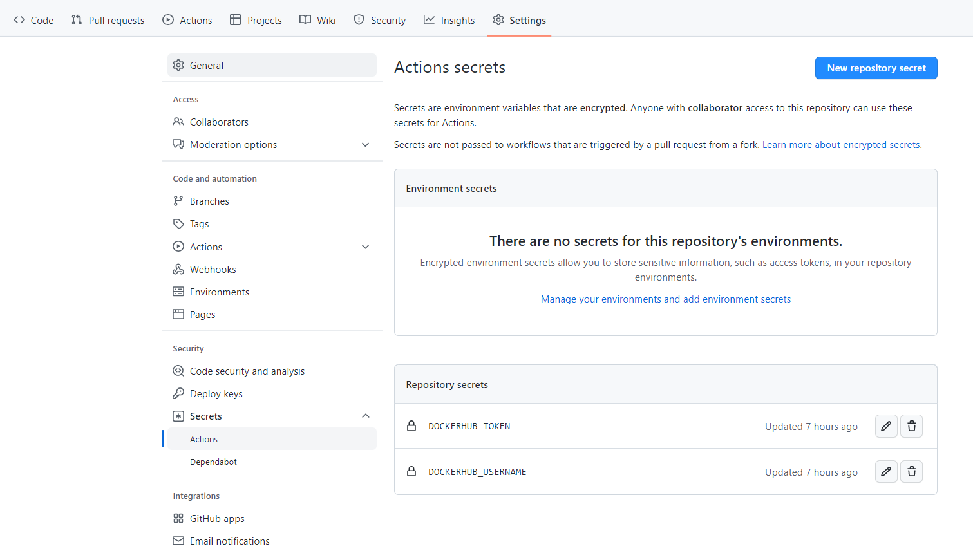973x560 pixels.
Task: Switch to the Actions tab in top navigation
Action: pyautogui.click(x=187, y=20)
